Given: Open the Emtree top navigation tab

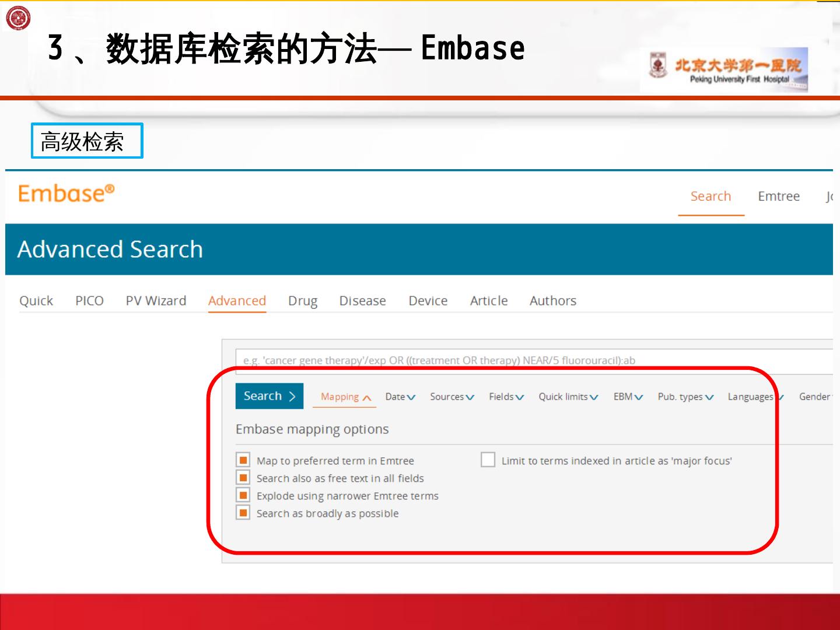Looking at the screenshot, I should coord(779,196).
